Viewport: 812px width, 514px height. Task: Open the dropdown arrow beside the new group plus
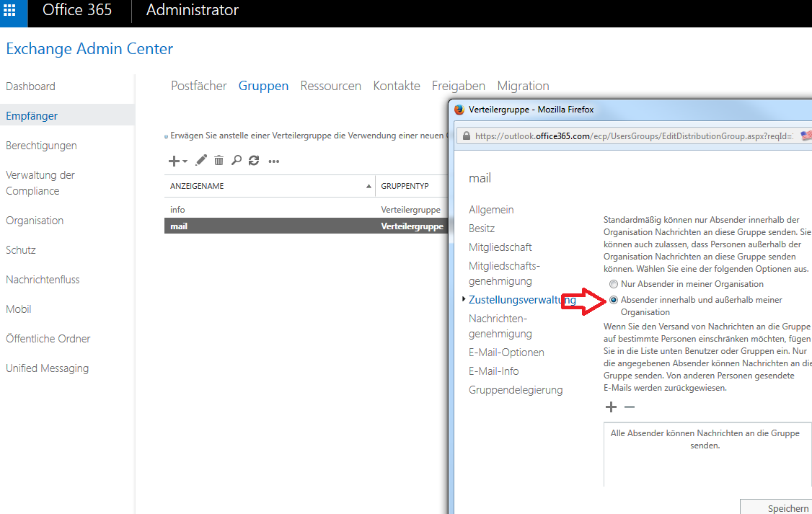[x=185, y=161]
